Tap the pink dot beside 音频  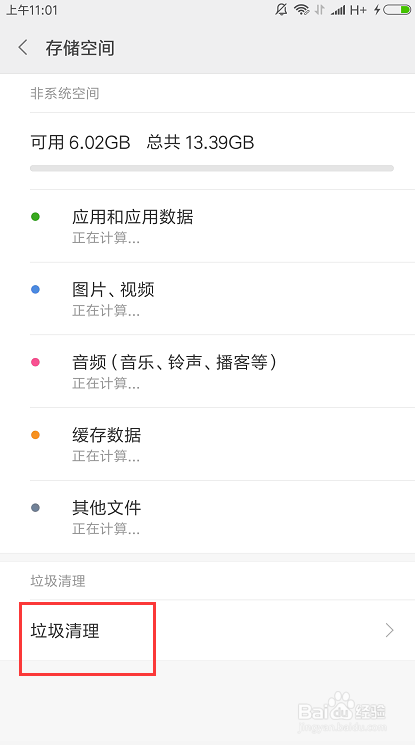pyautogui.click(x=35, y=362)
